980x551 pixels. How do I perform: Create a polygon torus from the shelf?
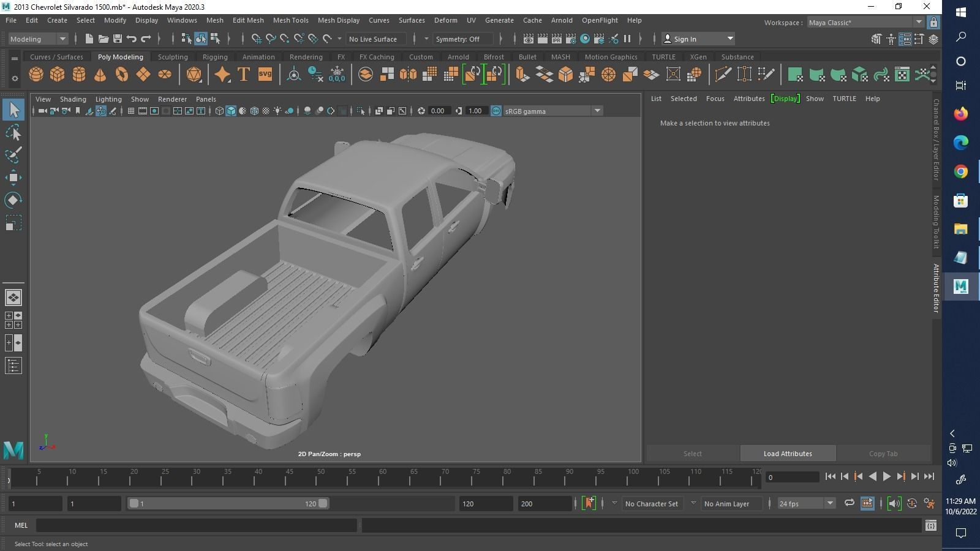122,75
